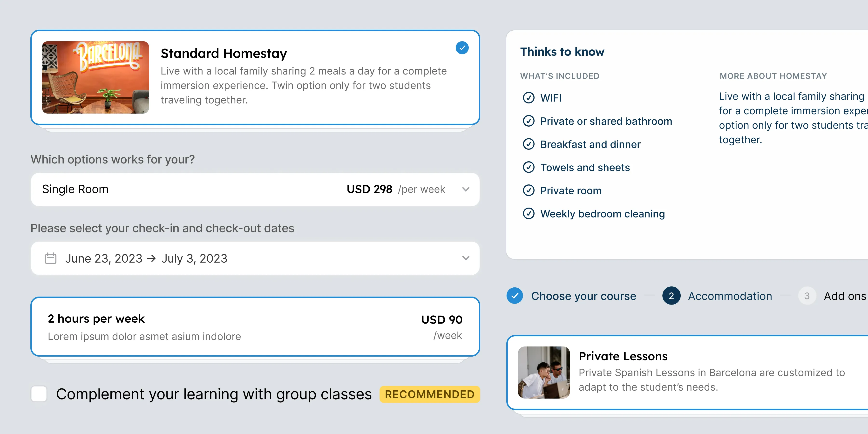Click the Choose your course step label

tap(583, 296)
